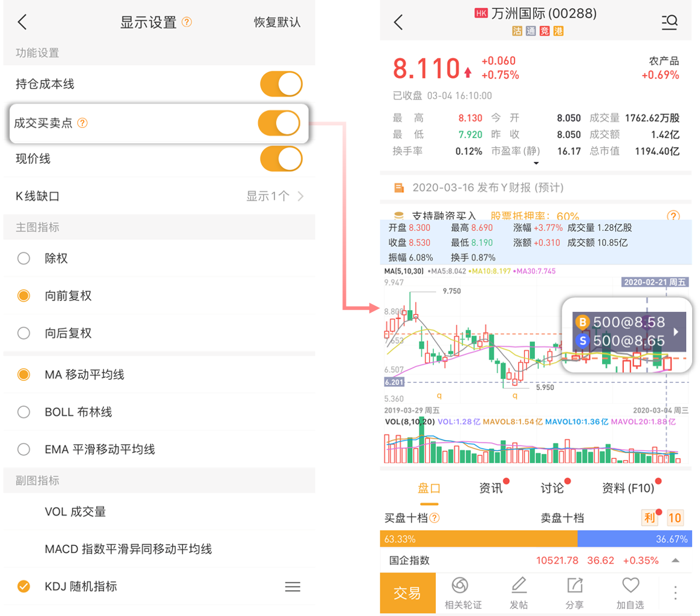
Task: Tap the 农产品 sector link
Action: [x=664, y=60]
